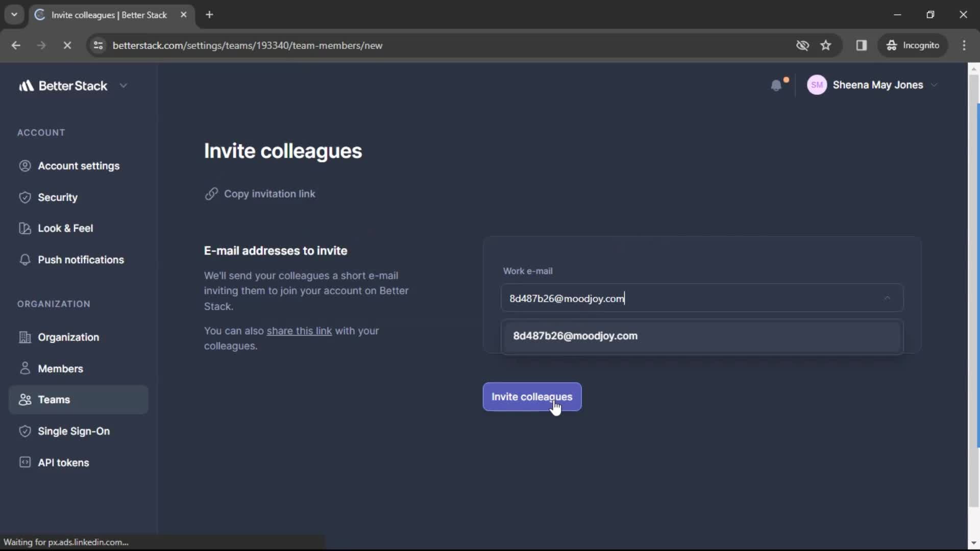The width and height of the screenshot is (980, 551).
Task: Open Account settings in sidebar
Action: (x=79, y=166)
